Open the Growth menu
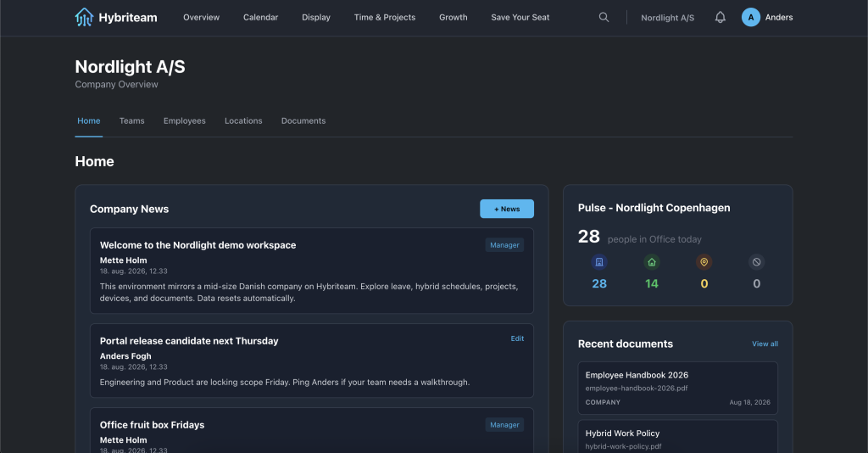The width and height of the screenshot is (868, 453). 453,17
